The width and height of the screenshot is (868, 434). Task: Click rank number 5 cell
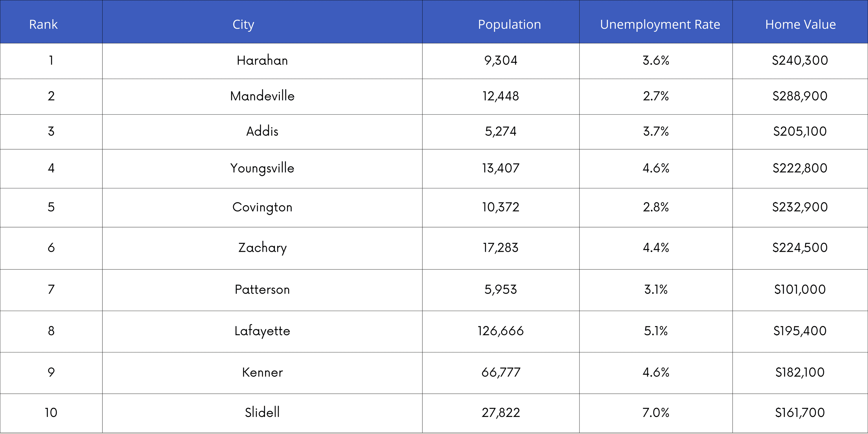(51, 207)
